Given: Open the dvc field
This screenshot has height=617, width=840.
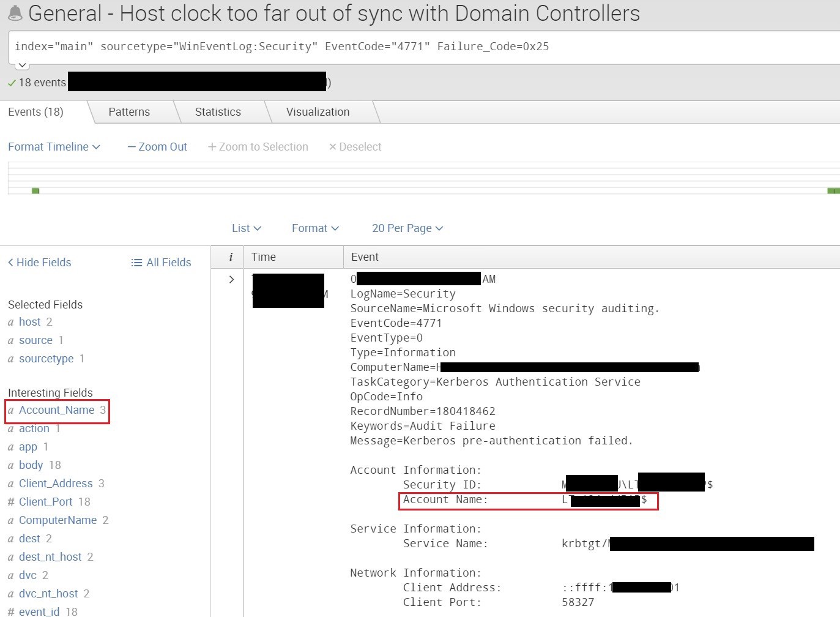Looking at the screenshot, I should tap(28, 575).
